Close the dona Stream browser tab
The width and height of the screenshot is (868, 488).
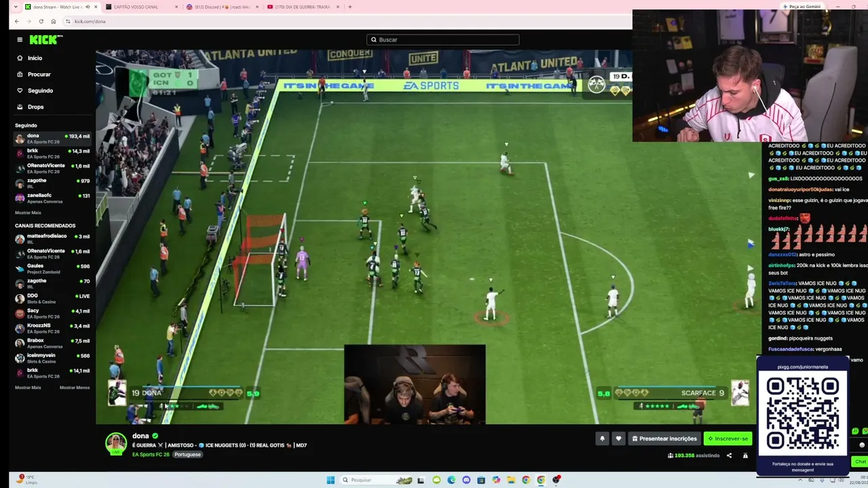(96, 7)
